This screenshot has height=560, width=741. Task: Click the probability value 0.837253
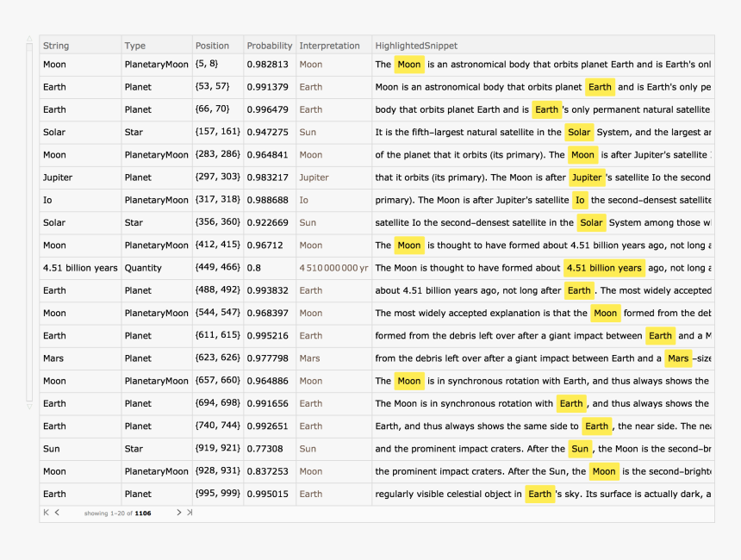267,471
